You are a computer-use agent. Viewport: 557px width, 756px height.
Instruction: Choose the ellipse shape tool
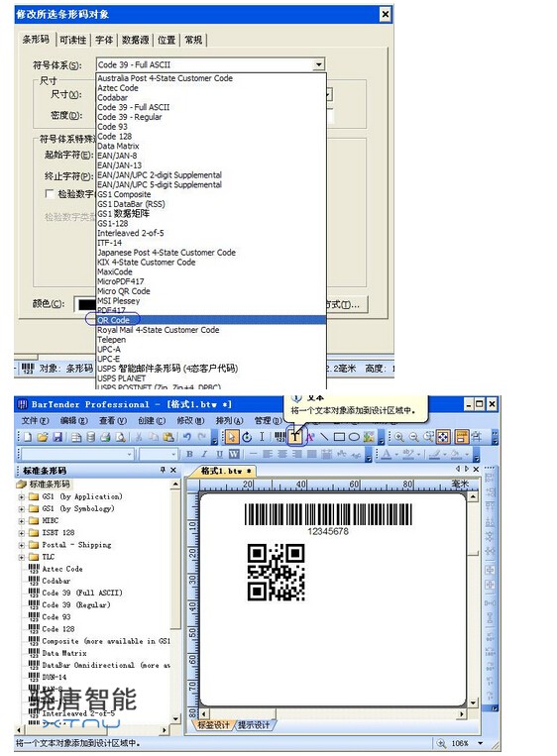point(354,437)
